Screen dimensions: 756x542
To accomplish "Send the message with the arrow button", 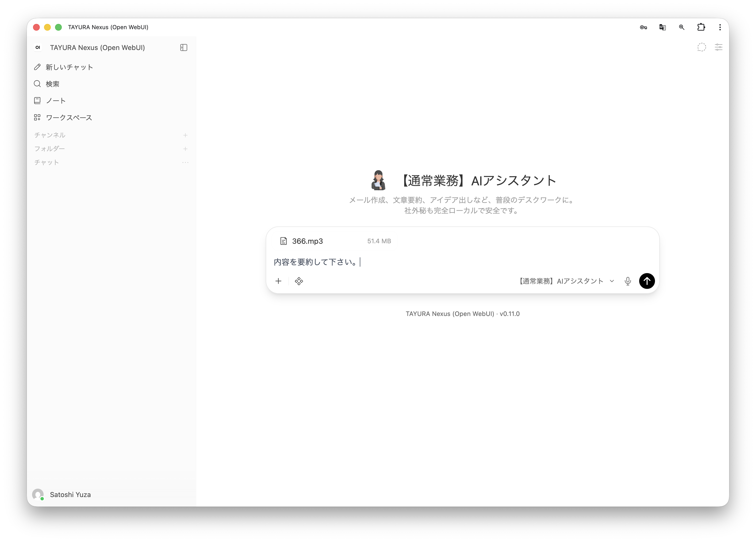I will [x=647, y=281].
